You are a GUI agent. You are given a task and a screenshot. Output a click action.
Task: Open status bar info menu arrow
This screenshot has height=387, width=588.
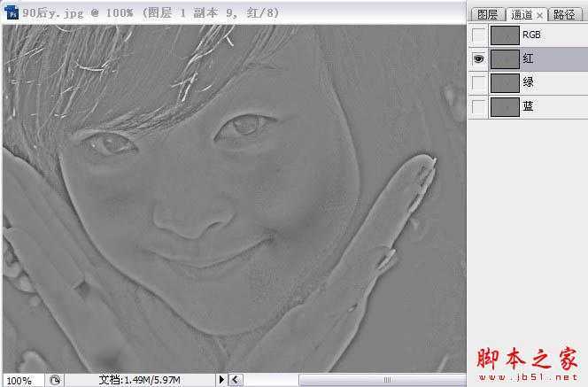coord(221,380)
